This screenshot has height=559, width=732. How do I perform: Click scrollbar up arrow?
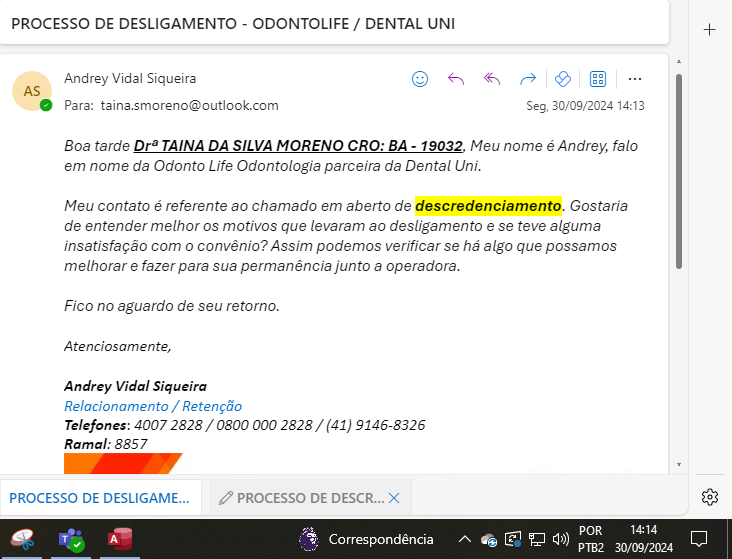point(679,62)
